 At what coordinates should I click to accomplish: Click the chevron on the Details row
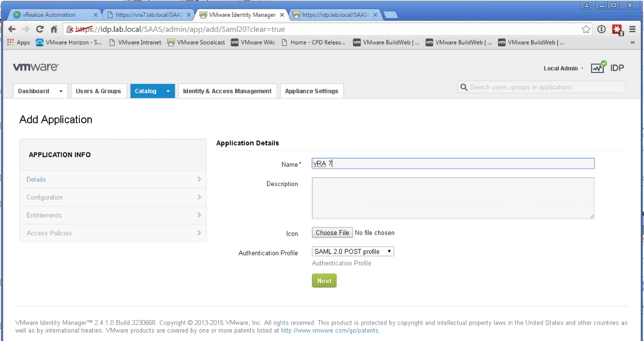(x=199, y=179)
